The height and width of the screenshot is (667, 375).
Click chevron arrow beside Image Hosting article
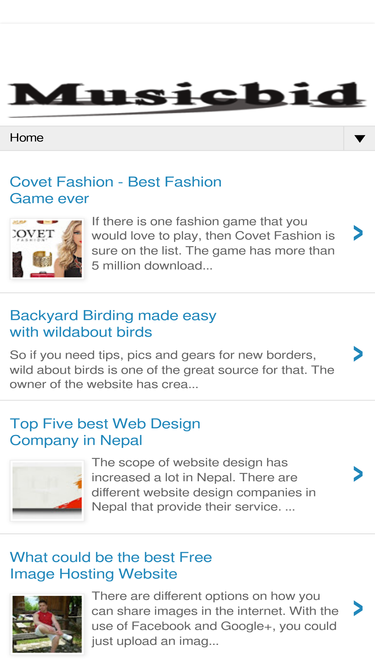point(358,608)
